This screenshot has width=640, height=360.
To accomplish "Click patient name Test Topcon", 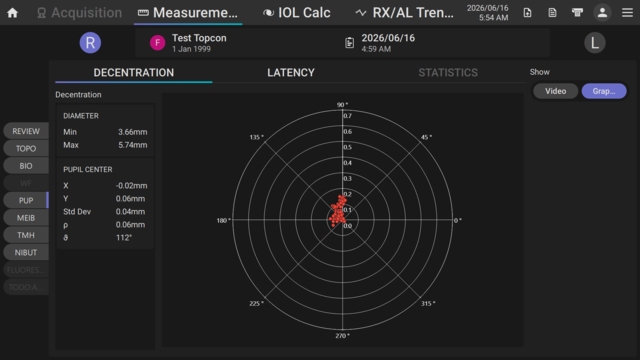I will pyautogui.click(x=199, y=38).
